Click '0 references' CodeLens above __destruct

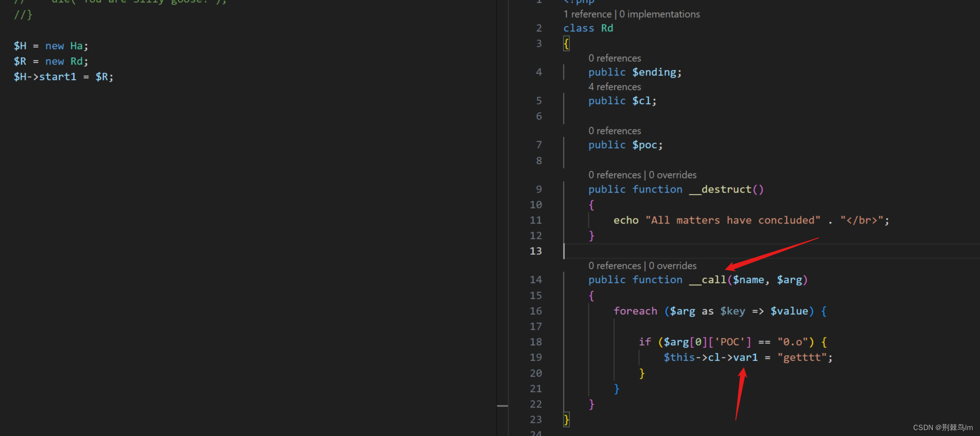(x=615, y=175)
